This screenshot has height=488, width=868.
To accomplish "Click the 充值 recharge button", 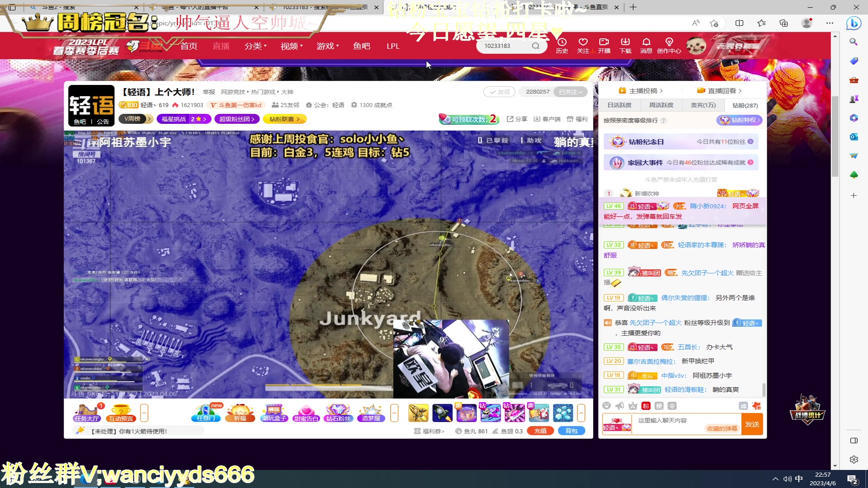I will coord(541,431).
